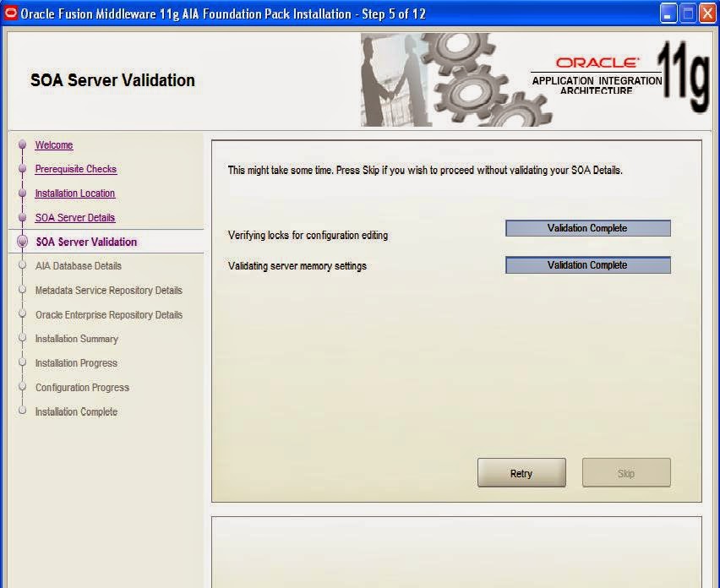Navigate to the Prerequisite Checks link

pyautogui.click(x=75, y=169)
